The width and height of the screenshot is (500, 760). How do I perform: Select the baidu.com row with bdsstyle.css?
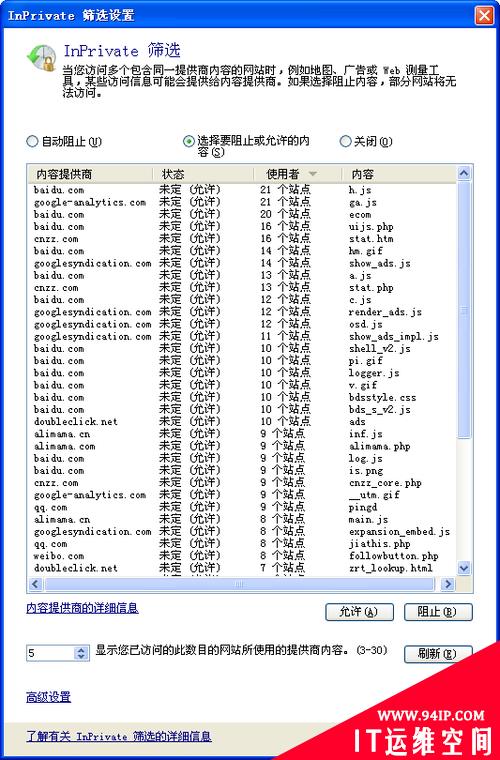[242, 397]
